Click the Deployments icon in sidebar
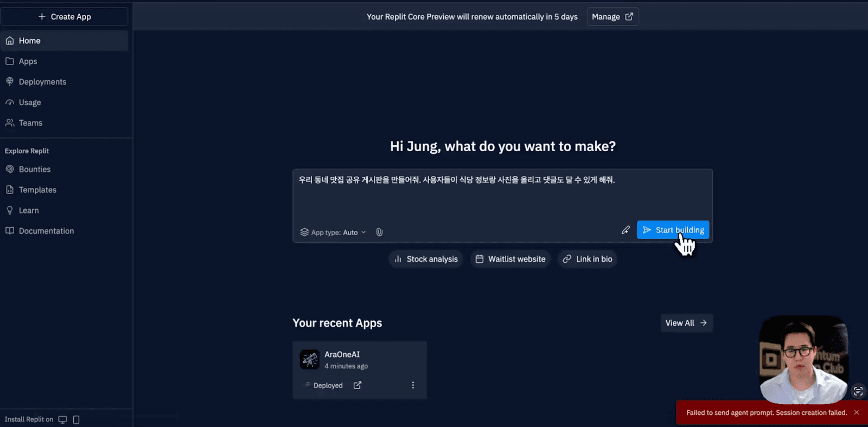The width and height of the screenshot is (868, 427). tap(10, 82)
